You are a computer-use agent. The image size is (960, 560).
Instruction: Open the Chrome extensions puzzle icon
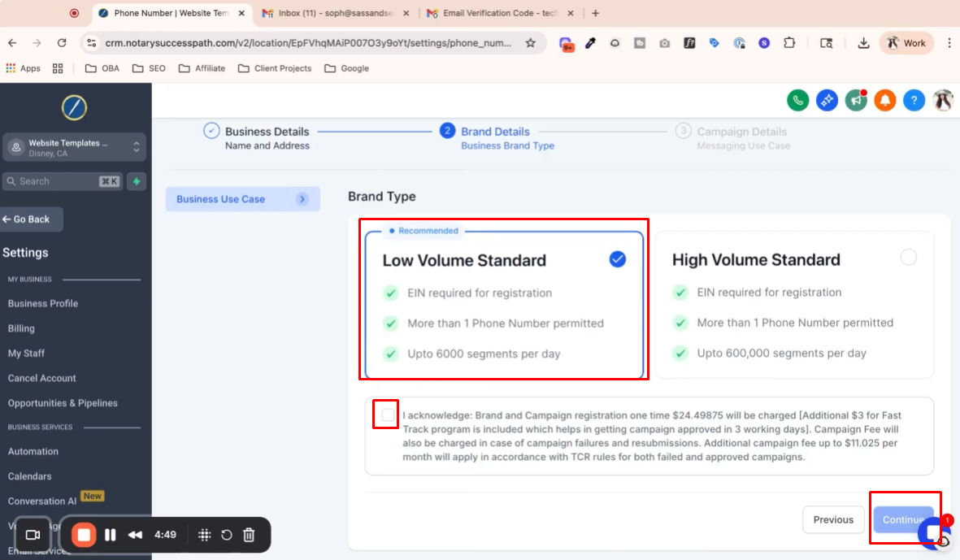pos(789,43)
